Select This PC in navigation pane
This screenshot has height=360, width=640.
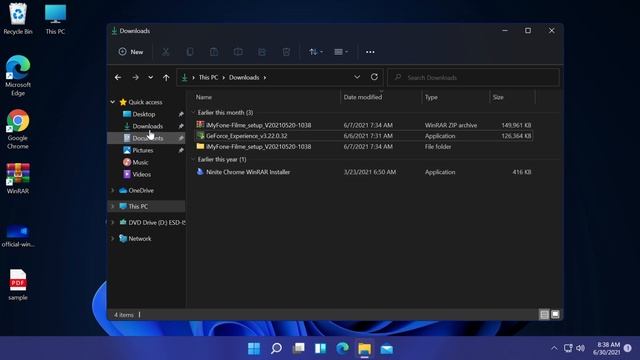point(138,207)
